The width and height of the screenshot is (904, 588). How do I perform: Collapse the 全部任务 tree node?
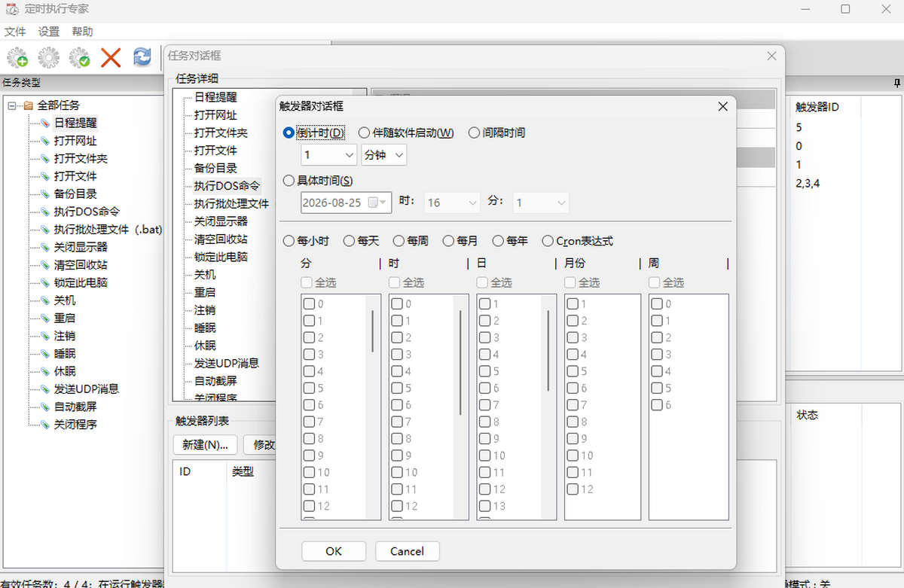(13, 105)
